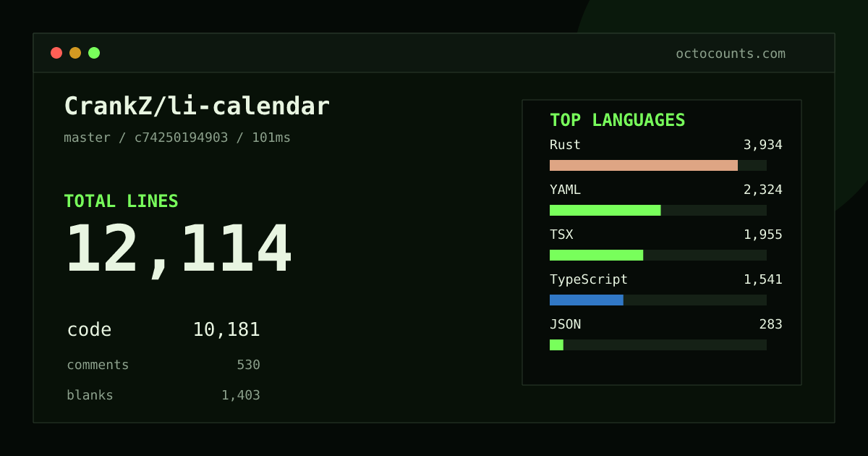Viewport: 868px width, 456px height.
Task: Select the 530 comments count
Action: pos(248,365)
